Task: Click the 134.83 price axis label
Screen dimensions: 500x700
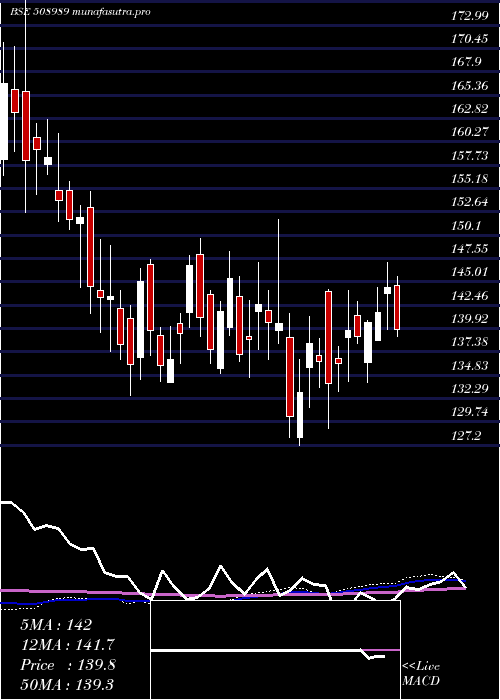Action: pos(470,365)
